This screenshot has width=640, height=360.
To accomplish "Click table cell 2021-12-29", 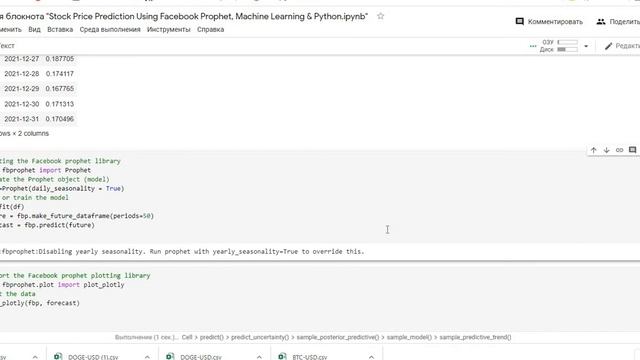I will (x=22, y=89).
